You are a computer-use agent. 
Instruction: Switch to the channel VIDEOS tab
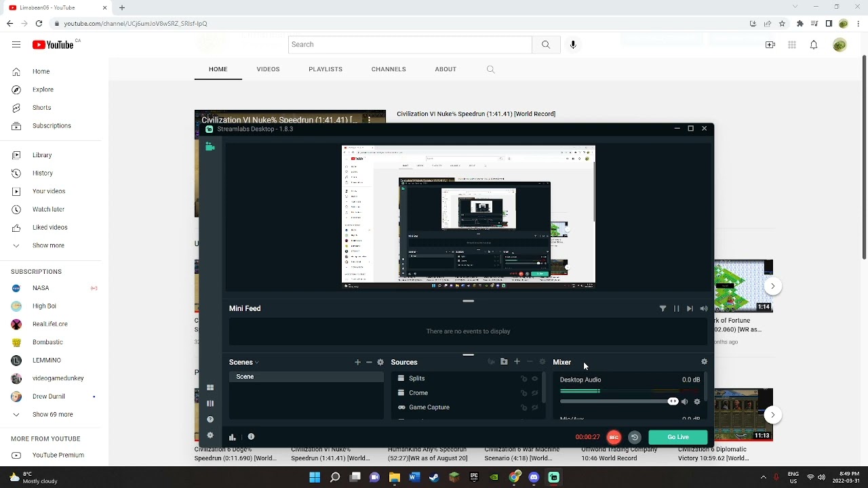coord(268,69)
